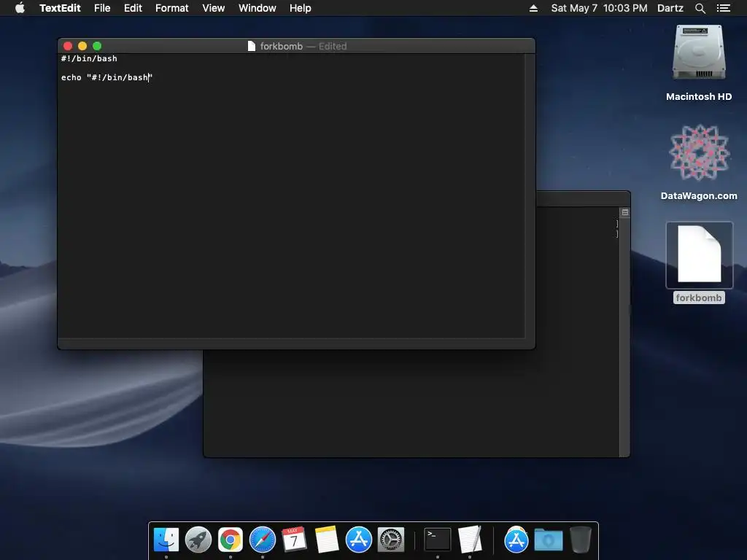
Task: Click the forkbomb document title icon
Action: pos(252,46)
